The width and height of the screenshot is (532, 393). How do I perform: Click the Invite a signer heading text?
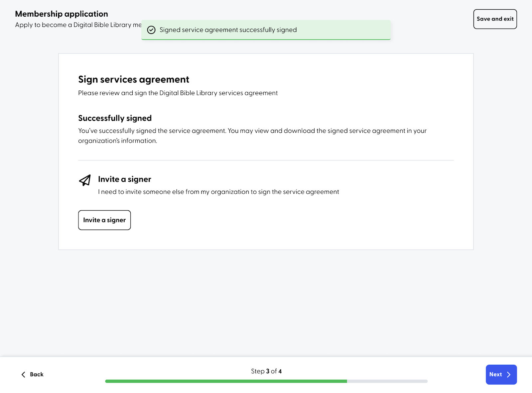pyautogui.click(x=125, y=179)
